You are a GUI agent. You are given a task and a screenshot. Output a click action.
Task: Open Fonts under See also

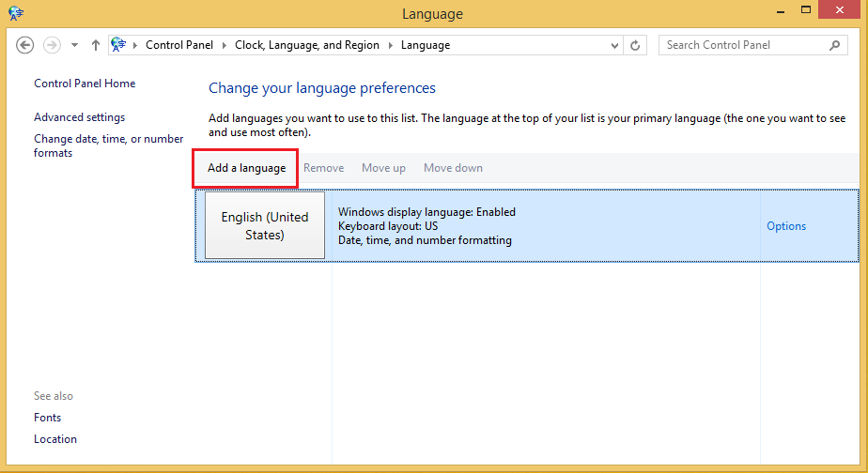tap(47, 418)
